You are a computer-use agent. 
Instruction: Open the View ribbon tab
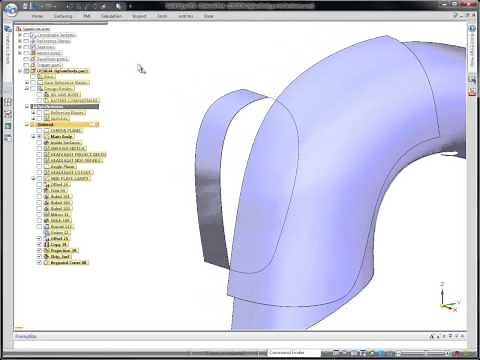tap(208, 16)
